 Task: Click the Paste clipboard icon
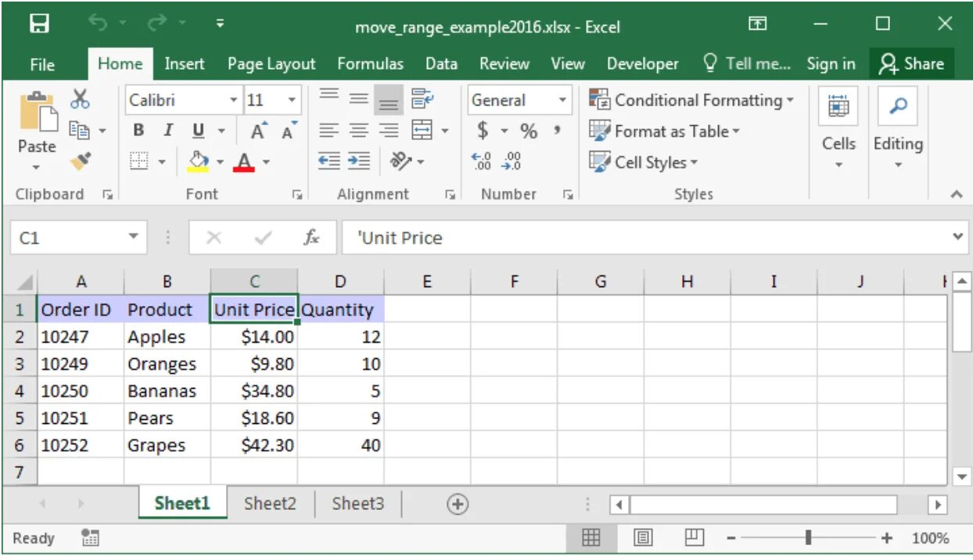[38, 111]
